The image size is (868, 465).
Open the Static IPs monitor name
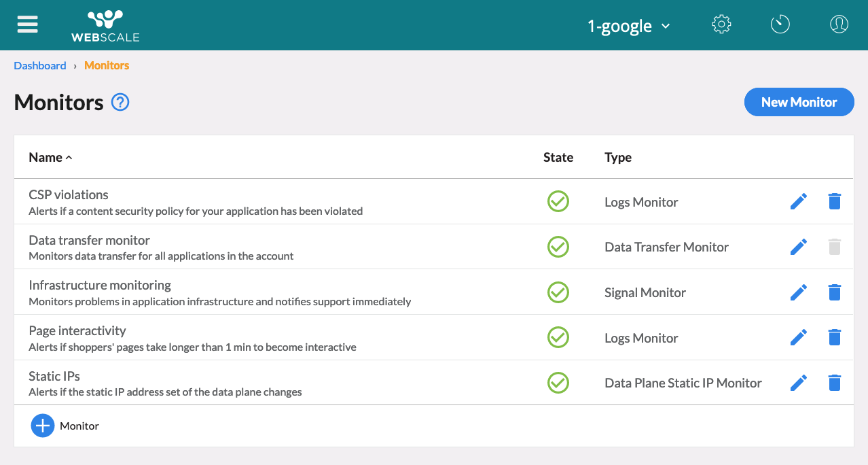pos(54,376)
